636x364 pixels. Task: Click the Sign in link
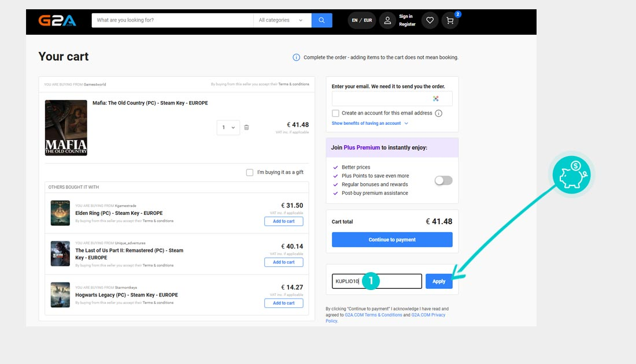pos(406,16)
